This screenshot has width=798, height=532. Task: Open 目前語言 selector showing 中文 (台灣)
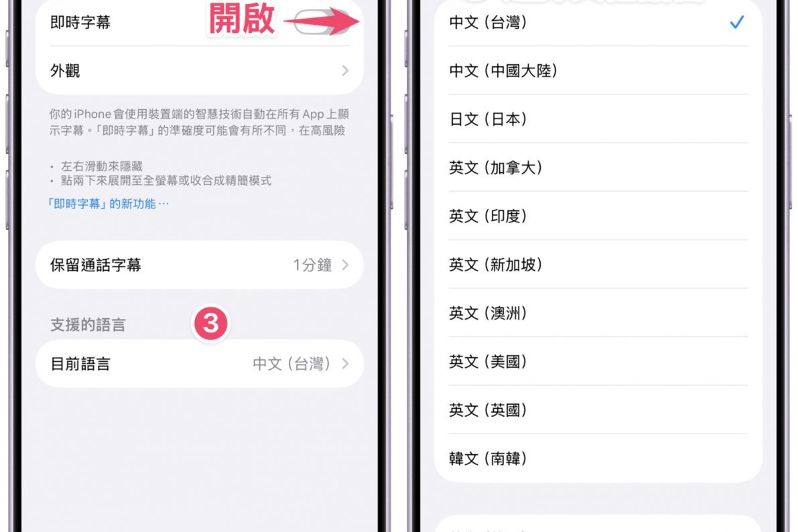click(x=200, y=364)
